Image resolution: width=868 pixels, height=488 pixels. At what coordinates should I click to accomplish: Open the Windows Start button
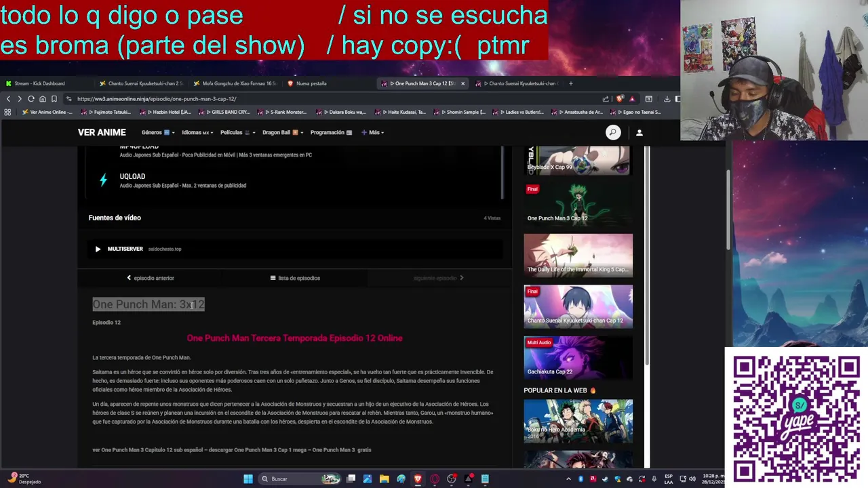click(x=248, y=479)
